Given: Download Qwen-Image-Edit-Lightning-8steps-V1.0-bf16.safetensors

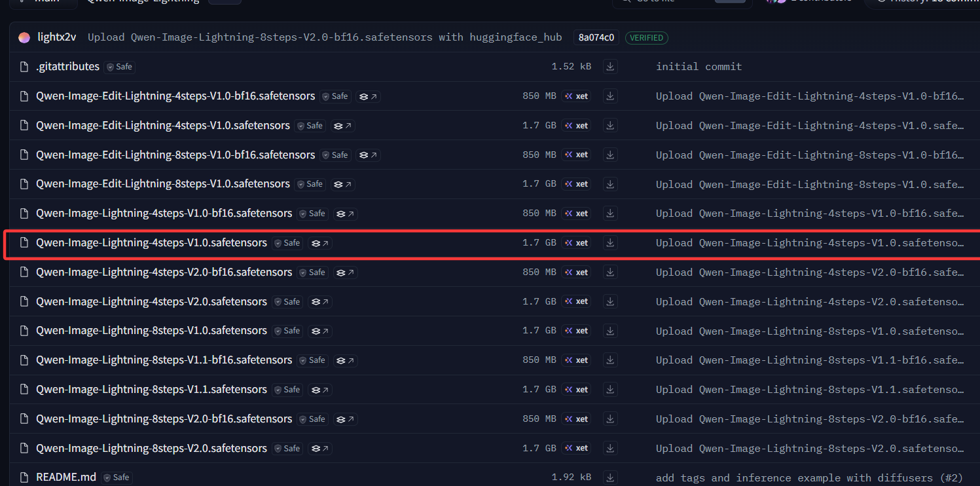Looking at the screenshot, I should [610, 155].
